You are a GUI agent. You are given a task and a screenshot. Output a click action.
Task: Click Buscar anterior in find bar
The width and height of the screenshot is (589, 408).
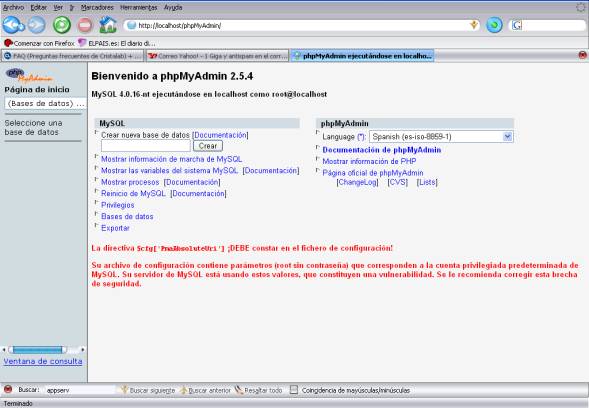pyautogui.click(x=205, y=390)
